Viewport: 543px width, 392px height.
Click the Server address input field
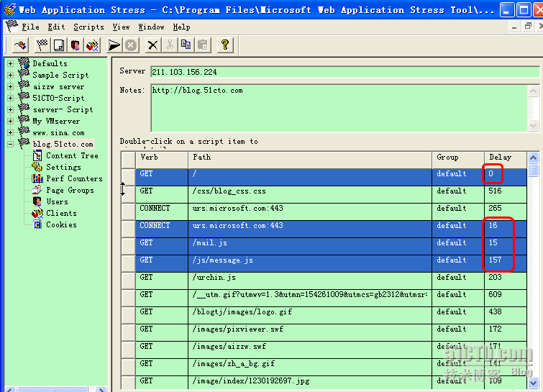click(345, 72)
